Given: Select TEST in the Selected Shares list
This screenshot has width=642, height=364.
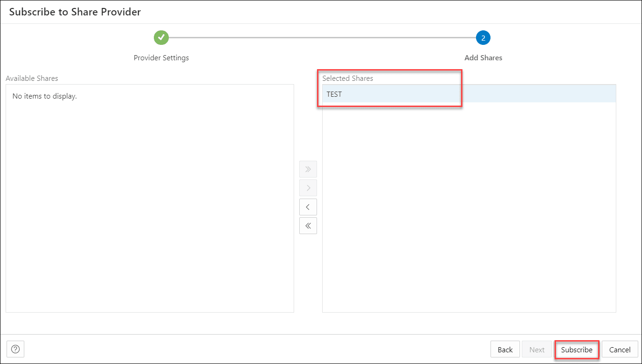Looking at the screenshot, I should point(334,93).
